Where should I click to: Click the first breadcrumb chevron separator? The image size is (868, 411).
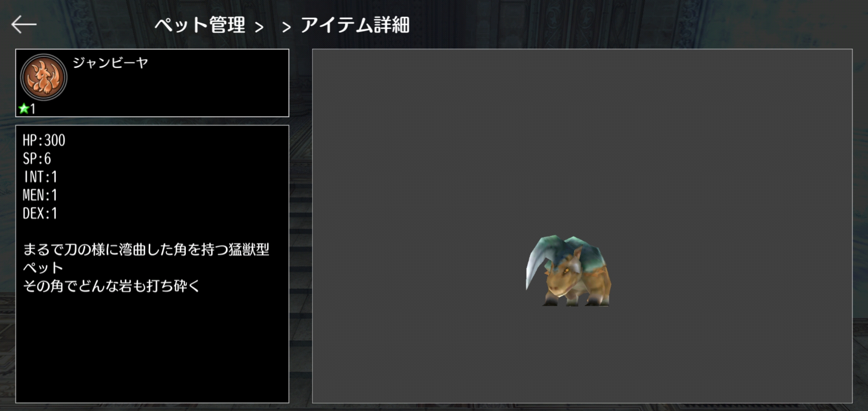[259, 27]
